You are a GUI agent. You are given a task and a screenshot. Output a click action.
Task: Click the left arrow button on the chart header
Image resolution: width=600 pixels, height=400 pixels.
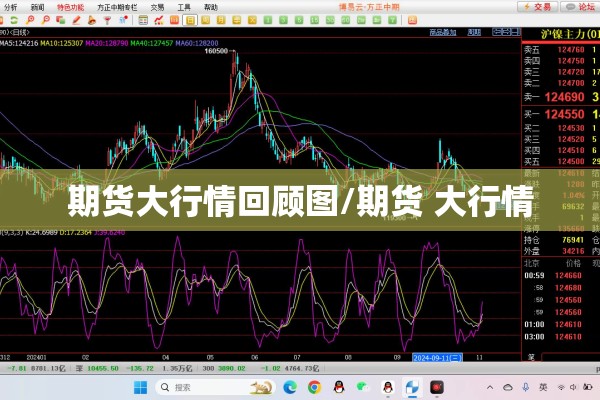click(497, 32)
